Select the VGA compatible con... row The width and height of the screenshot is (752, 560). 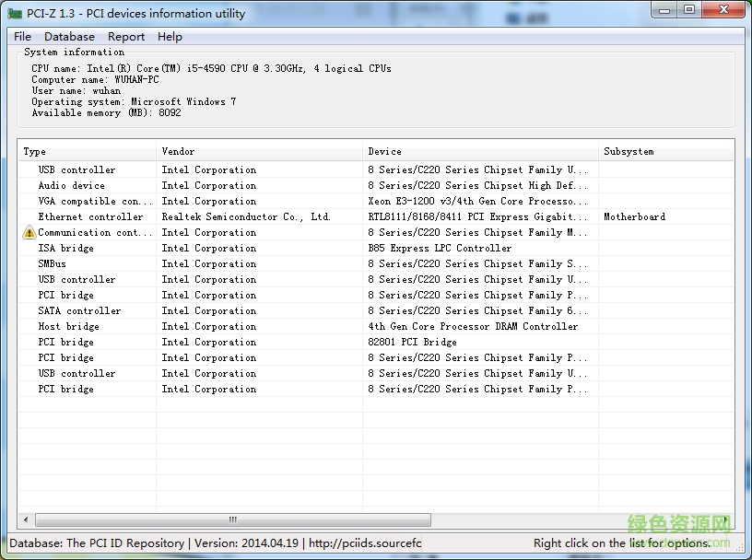376,202
